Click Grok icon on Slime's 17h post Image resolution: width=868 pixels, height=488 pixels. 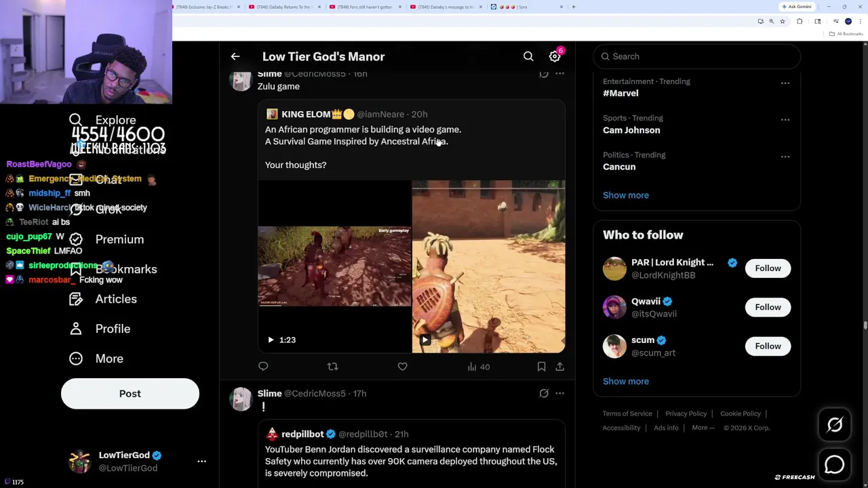pyautogui.click(x=544, y=393)
